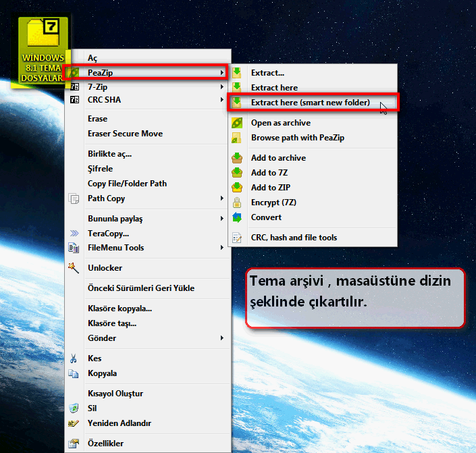This screenshot has height=453, width=476.
Task: Select Şifrele entry
Action: pyautogui.click(x=148, y=169)
